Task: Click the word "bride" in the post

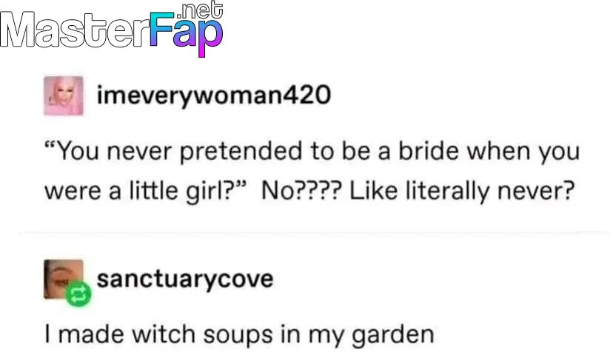Action: click(x=428, y=150)
